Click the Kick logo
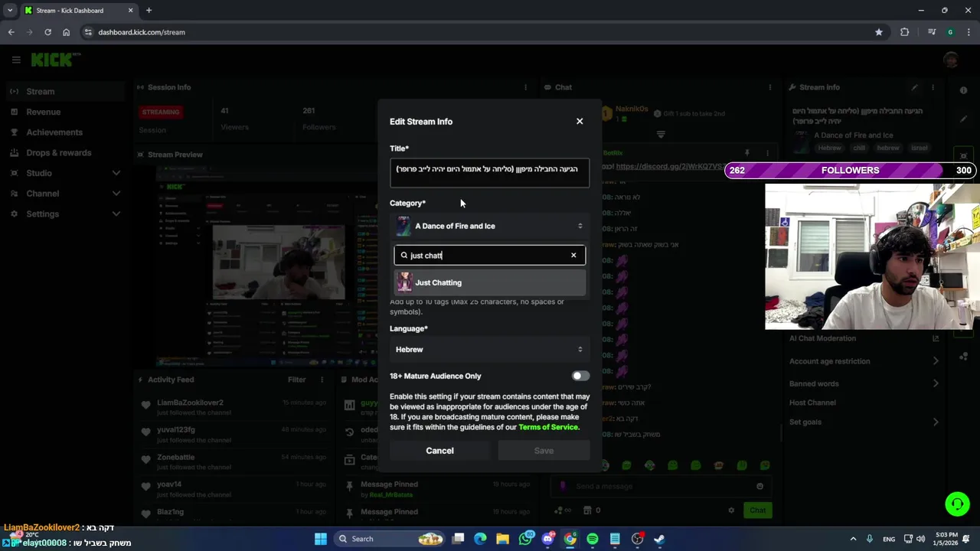 coord(55,59)
